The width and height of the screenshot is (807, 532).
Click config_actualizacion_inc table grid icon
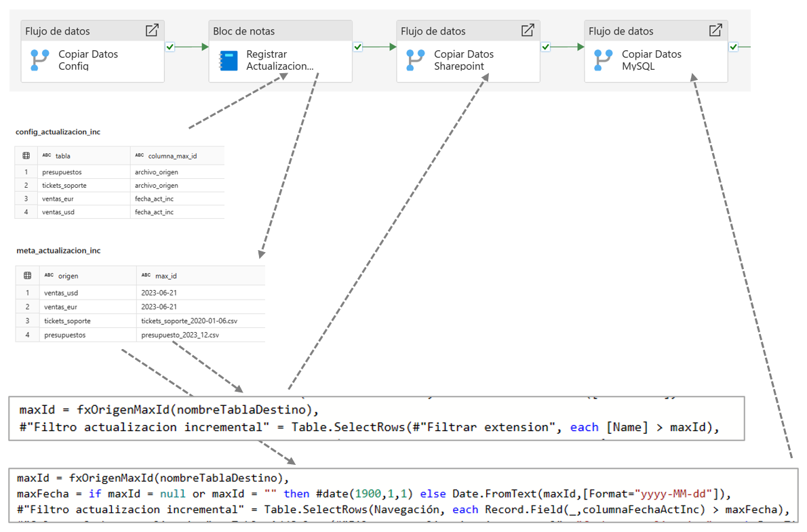pyautogui.click(x=26, y=156)
